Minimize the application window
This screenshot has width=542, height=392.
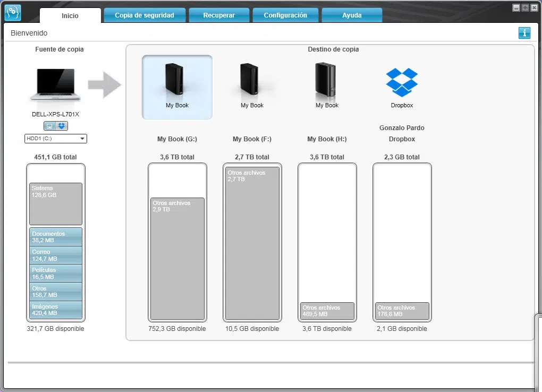(x=516, y=8)
